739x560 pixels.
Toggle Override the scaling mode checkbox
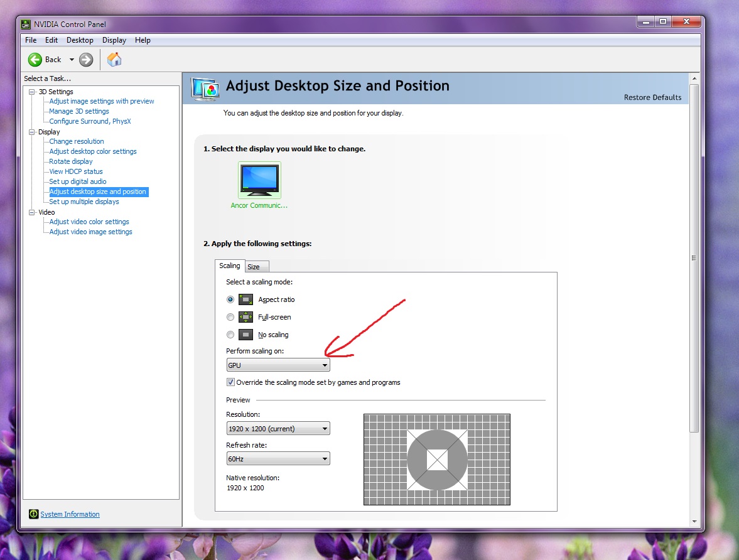pos(230,382)
